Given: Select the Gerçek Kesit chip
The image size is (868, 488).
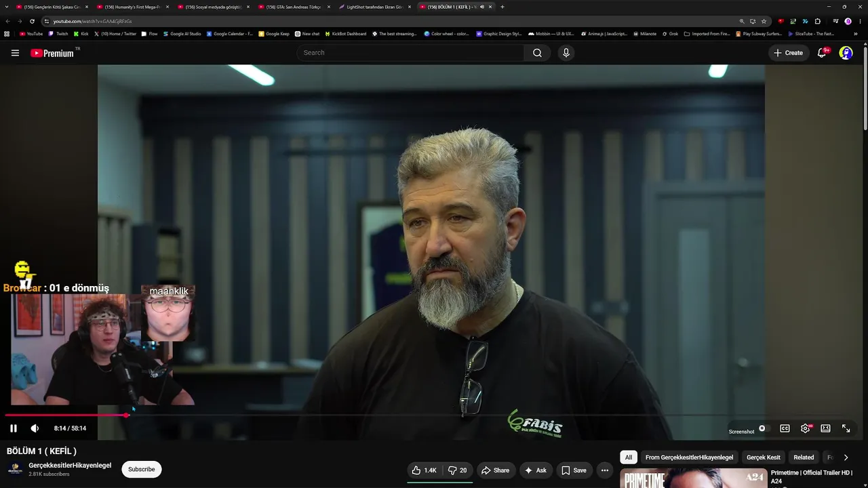Looking at the screenshot, I should point(764,457).
